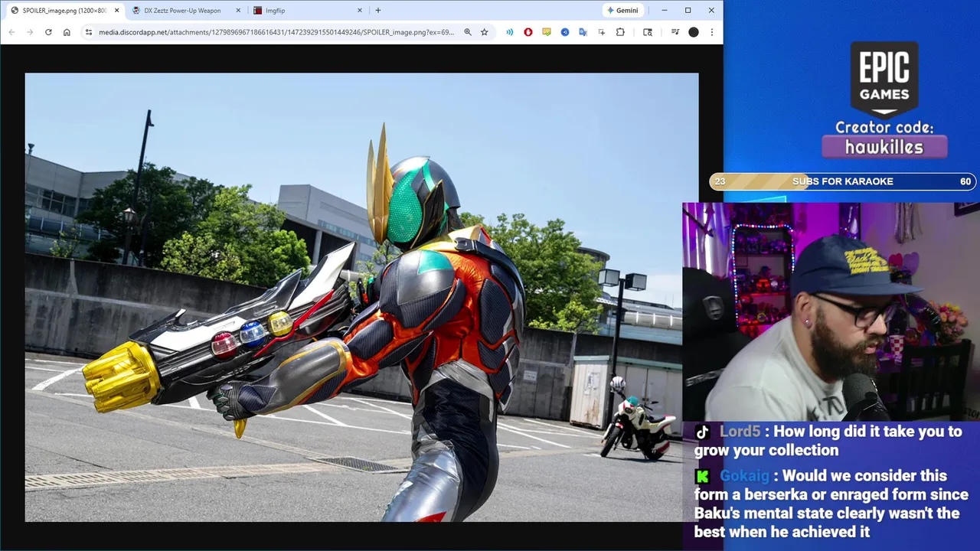Viewport: 980px width, 551px height.
Task: Open the Google Translate extension
Action: 583,32
